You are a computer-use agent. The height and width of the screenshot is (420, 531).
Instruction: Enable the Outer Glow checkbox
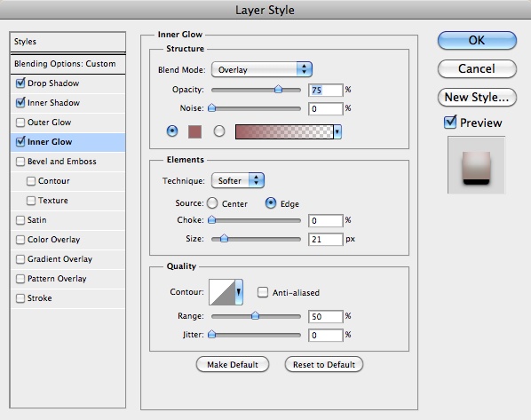20,123
